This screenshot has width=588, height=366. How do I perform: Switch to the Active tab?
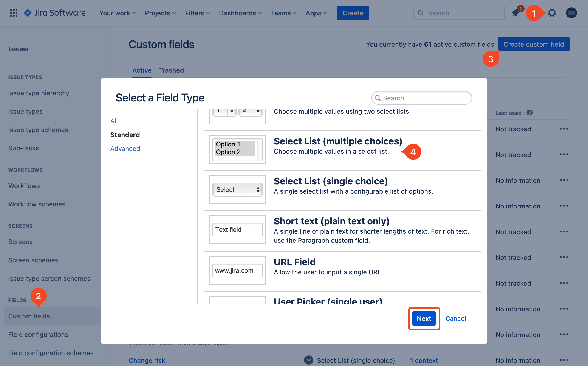point(142,70)
